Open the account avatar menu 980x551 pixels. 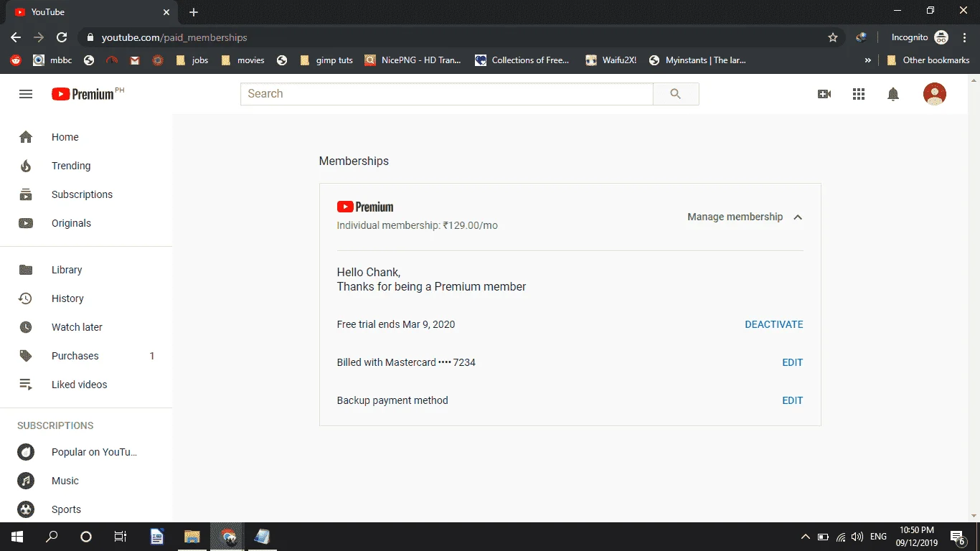click(935, 94)
